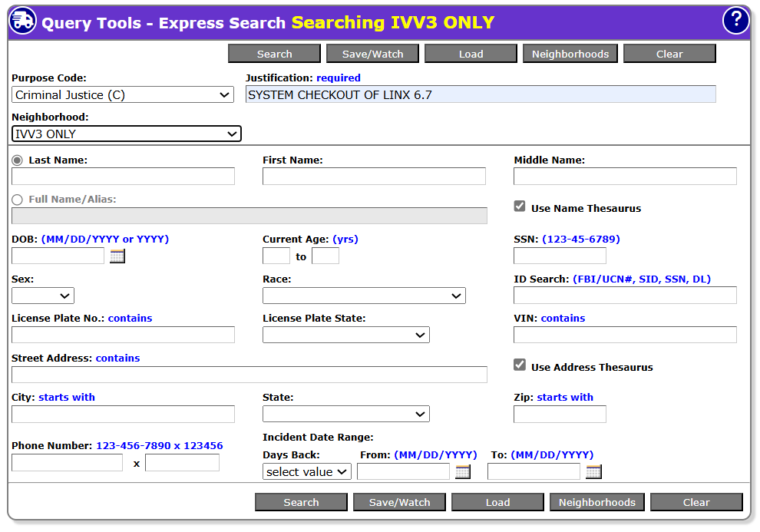Select the Last Name radio button
This screenshot has height=532, width=760.
[x=18, y=160]
